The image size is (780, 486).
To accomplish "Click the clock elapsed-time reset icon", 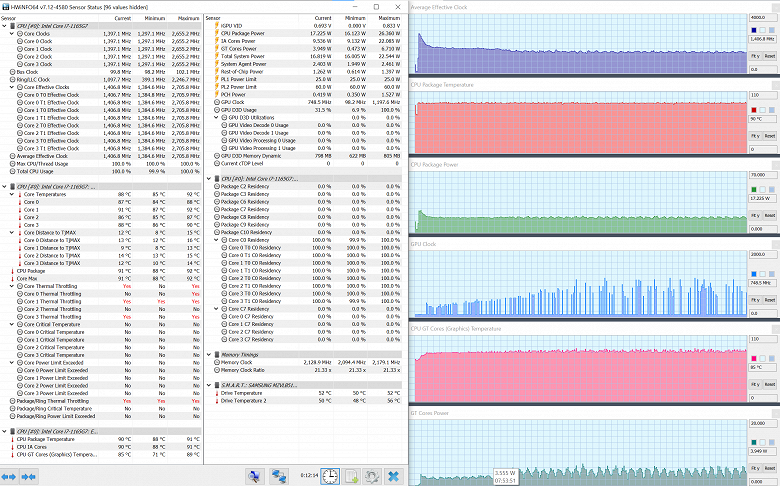I will pos(329,477).
